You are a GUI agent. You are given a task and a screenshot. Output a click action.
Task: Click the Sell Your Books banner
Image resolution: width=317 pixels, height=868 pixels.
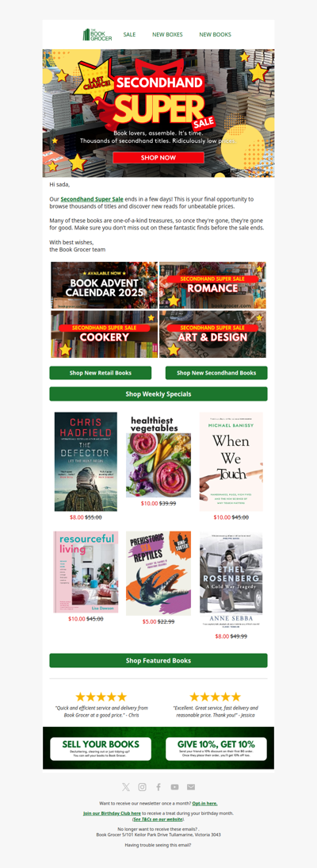pos(101,748)
